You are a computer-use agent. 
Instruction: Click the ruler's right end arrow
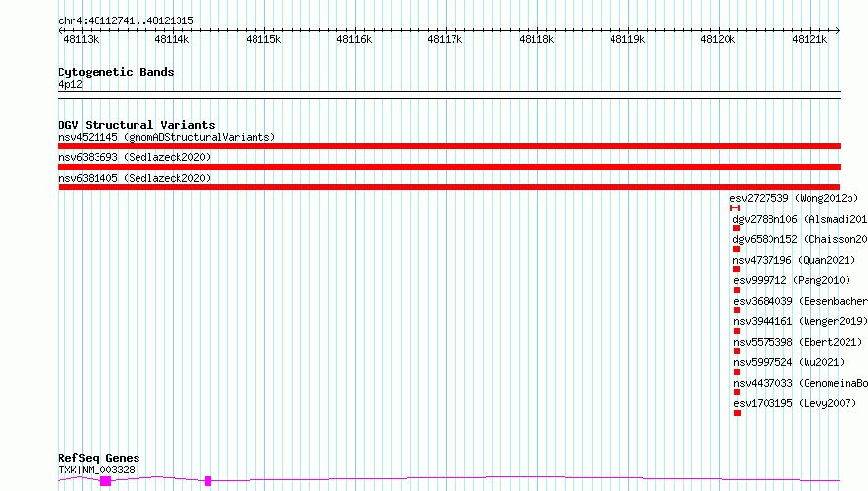pyautogui.click(x=838, y=31)
